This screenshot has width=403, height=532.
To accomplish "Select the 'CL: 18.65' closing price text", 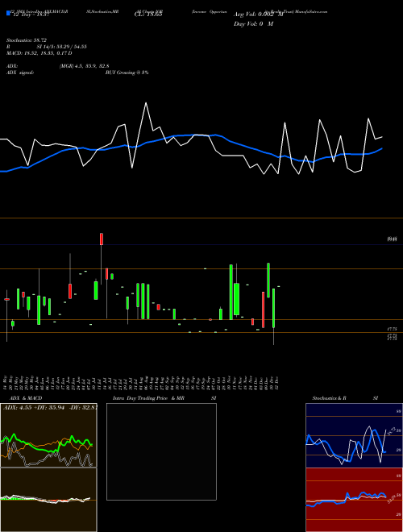I will (148, 15).
